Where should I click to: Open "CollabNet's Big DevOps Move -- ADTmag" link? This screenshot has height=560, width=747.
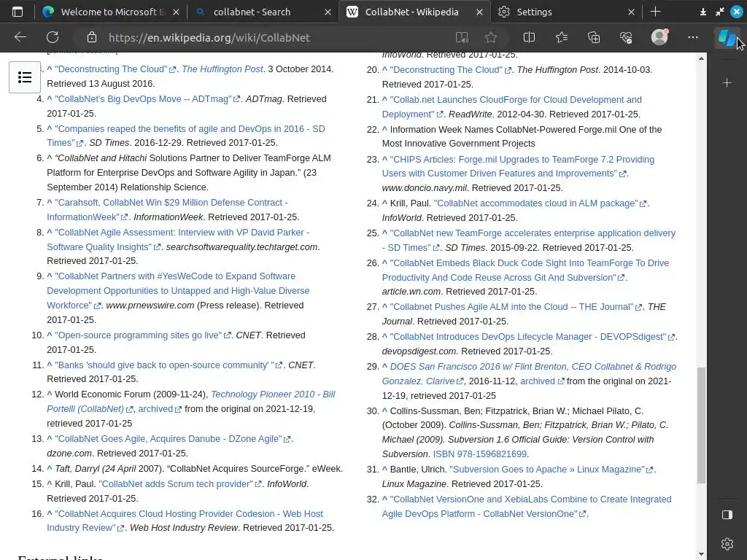[143, 99]
